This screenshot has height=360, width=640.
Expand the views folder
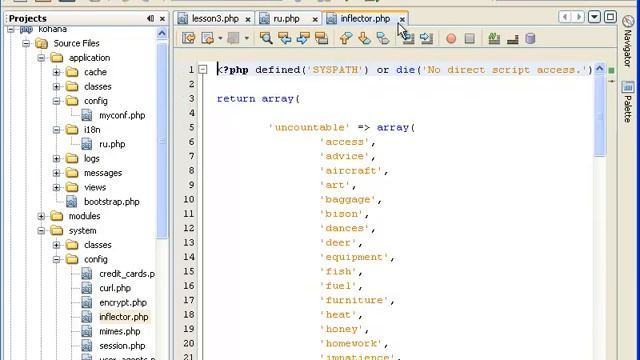pos(56,187)
